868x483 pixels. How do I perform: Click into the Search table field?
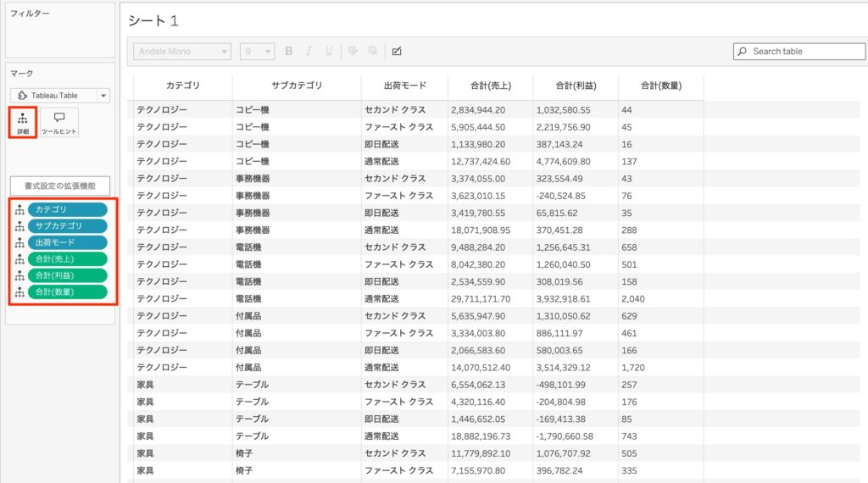(805, 52)
